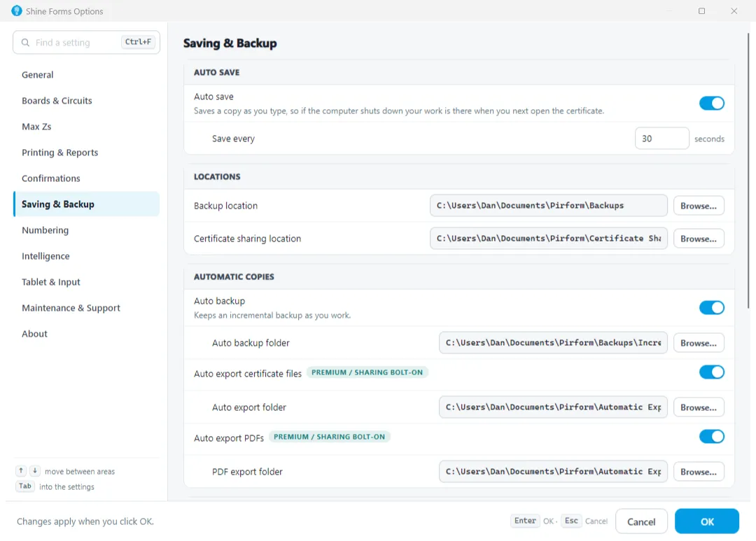Browse for the Backup location
This screenshot has height=541, width=756.
[x=699, y=206]
